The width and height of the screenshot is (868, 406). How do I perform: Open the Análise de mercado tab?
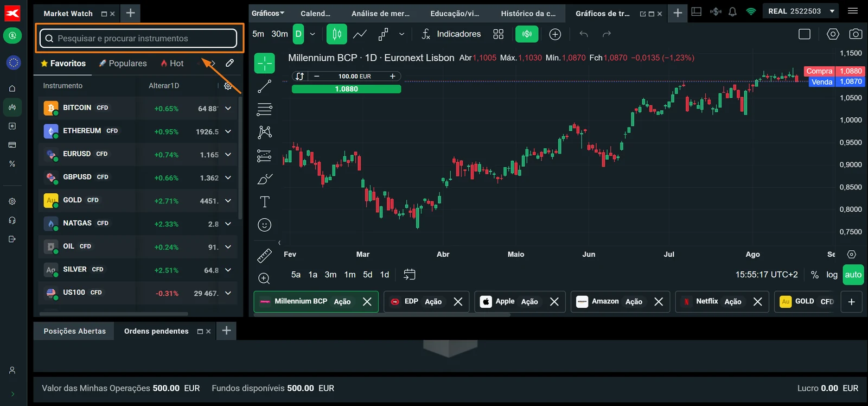(380, 14)
